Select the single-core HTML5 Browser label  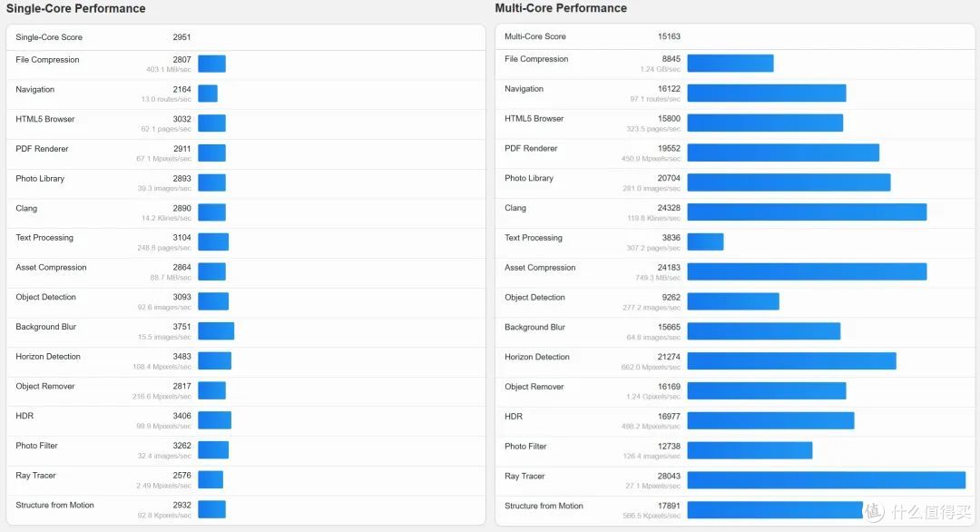click(45, 119)
